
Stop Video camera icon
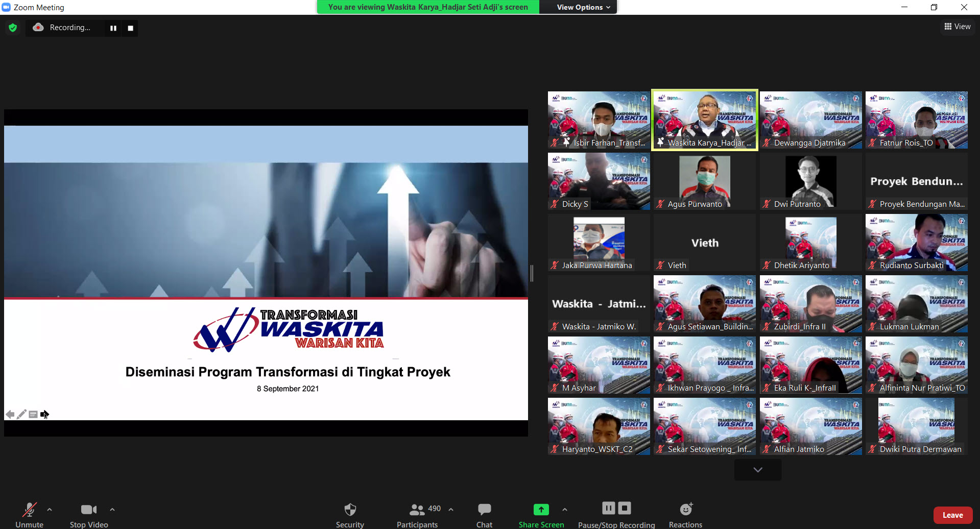(89, 510)
